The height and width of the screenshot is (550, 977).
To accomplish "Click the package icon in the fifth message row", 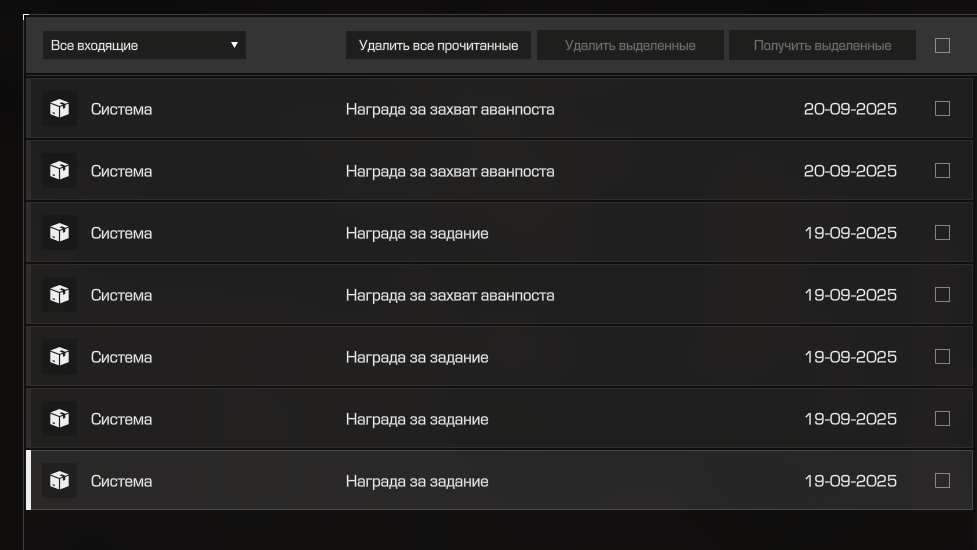I will (x=59, y=357).
